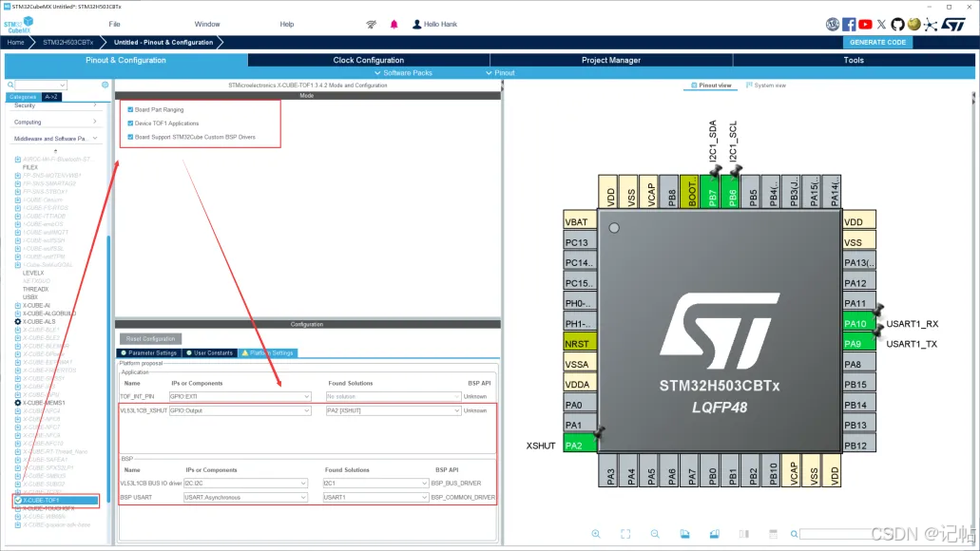Open the Facebook link icon
This screenshot has width=980, height=551.
(x=849, y=25)
